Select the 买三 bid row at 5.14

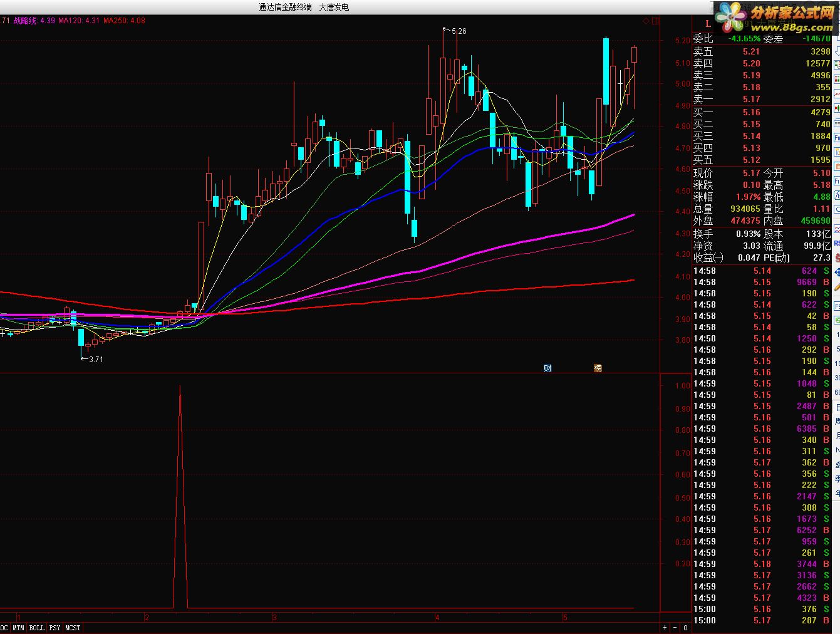pos(762,136)
